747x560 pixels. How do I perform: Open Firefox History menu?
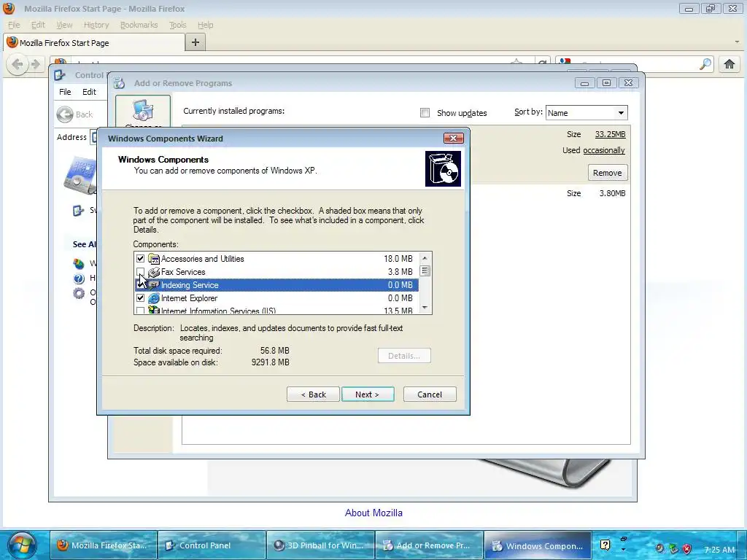tap(96, 25)
